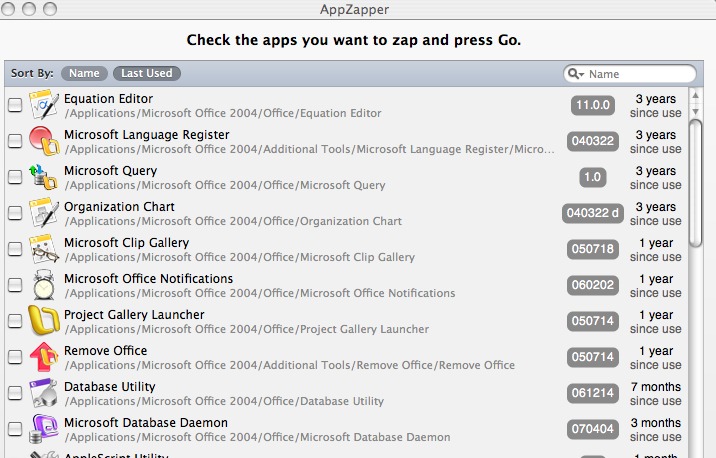Sort the app list by Last Used
This screenshot has height=458, width=716.
click(147, 74)
